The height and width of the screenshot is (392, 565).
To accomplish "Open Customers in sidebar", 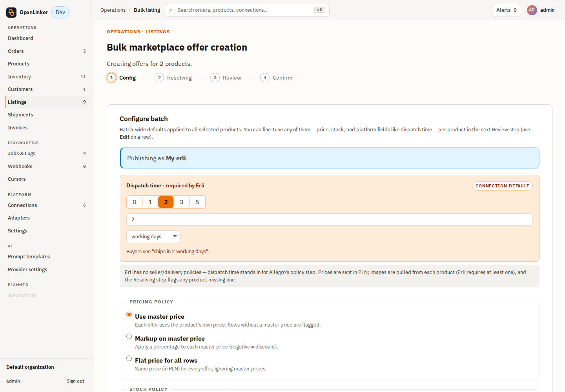I will point(47,89).
